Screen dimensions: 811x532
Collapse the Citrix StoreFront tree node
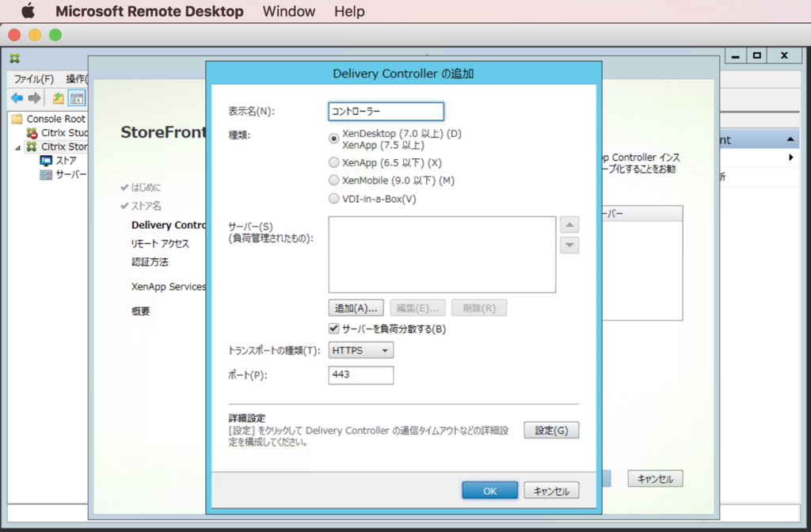point(17,148)
